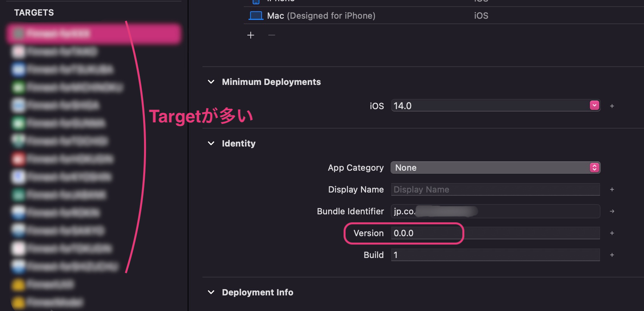Click the plus icon beside Display Name

(612, 189)
